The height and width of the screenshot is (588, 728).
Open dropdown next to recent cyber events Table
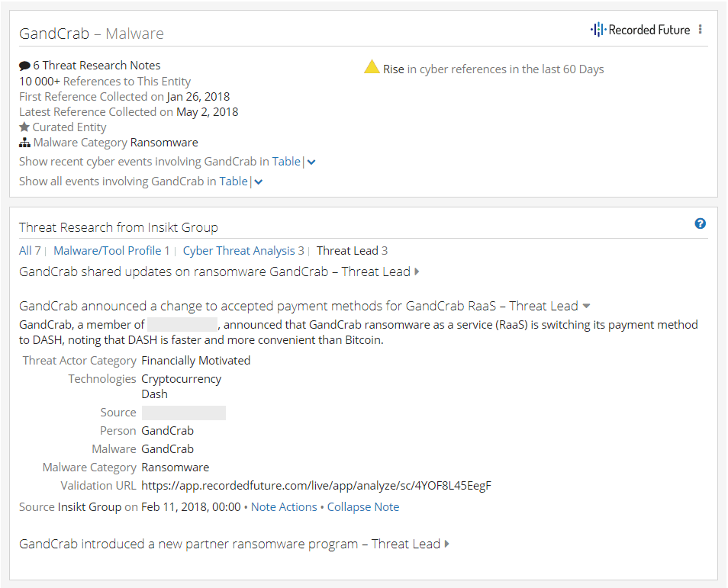(x=311, y=162)
